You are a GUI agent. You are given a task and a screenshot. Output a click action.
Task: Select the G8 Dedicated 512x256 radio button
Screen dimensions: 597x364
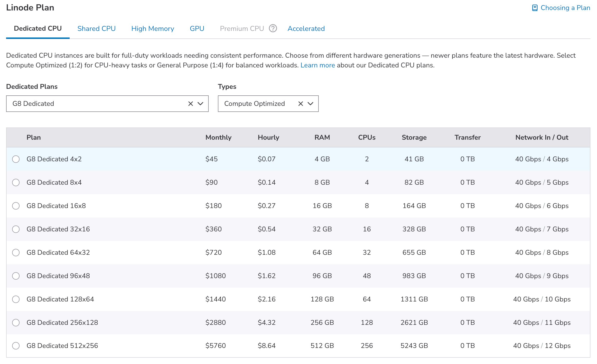16,346
